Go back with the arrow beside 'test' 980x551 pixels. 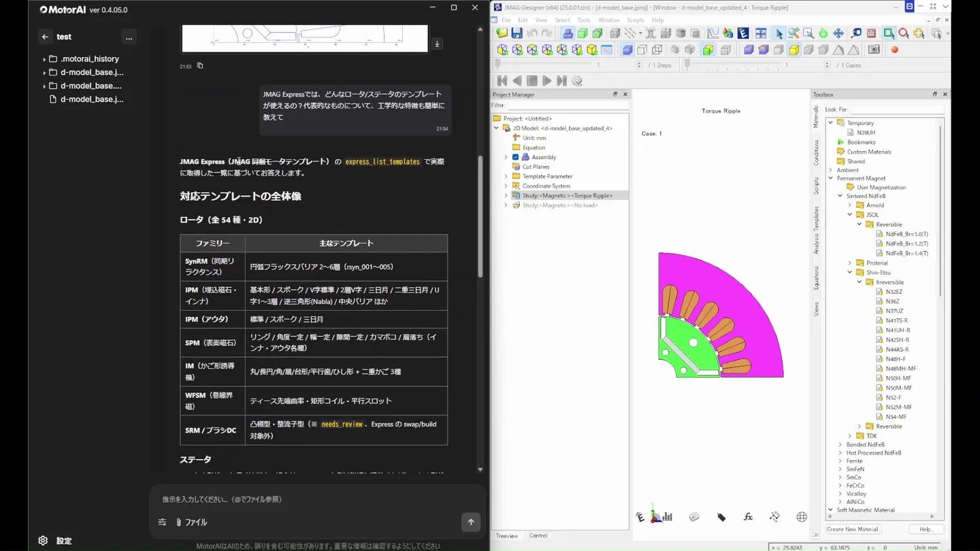[45, 37]
